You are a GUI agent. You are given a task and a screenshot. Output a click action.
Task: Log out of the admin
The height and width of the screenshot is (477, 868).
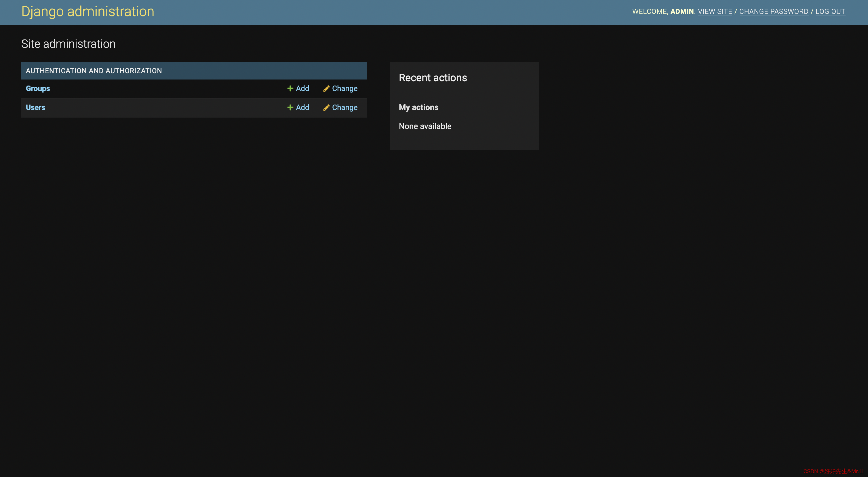(830, 12)
